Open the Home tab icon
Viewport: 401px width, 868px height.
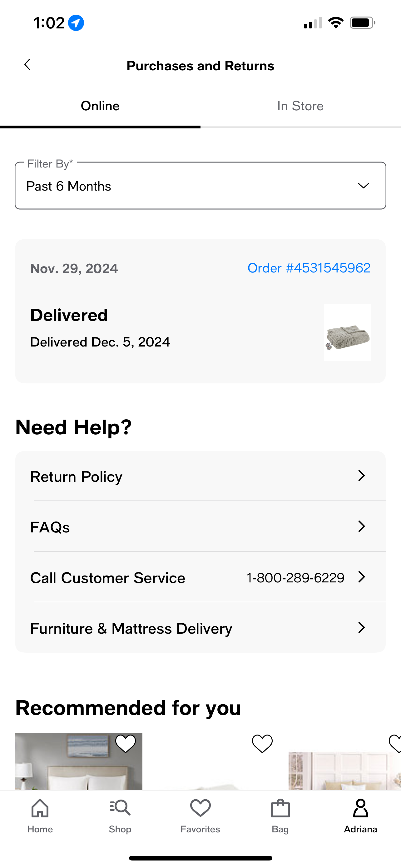coord(40,808)
